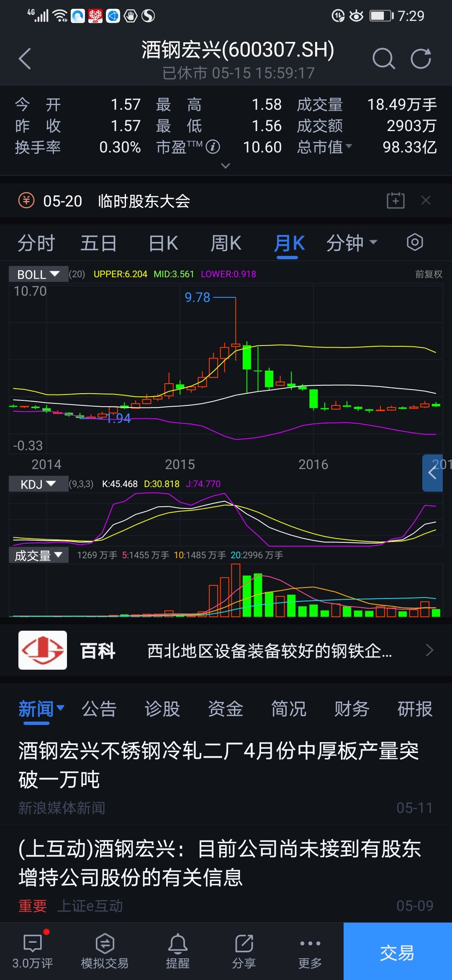Image resolution: width=452 pixels, height=980 pixels.
Task: Expand 百科 entry with right chevron
Action: pos(429,650)
